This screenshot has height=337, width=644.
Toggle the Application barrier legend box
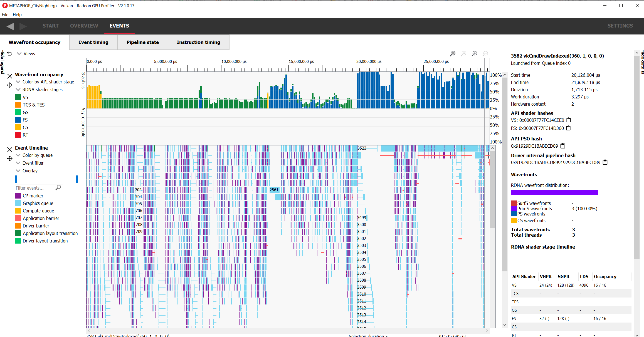tap(18, 218)
